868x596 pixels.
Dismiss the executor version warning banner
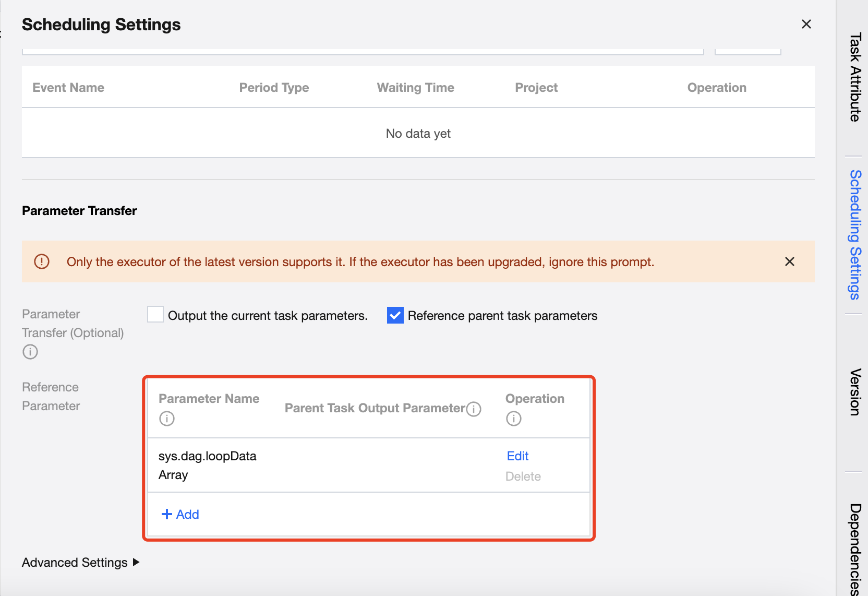(x=790, y=261)
